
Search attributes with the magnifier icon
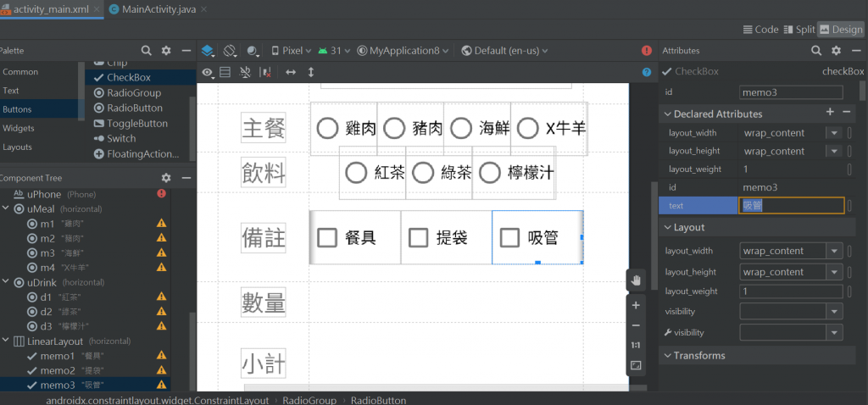coord(816,50)
